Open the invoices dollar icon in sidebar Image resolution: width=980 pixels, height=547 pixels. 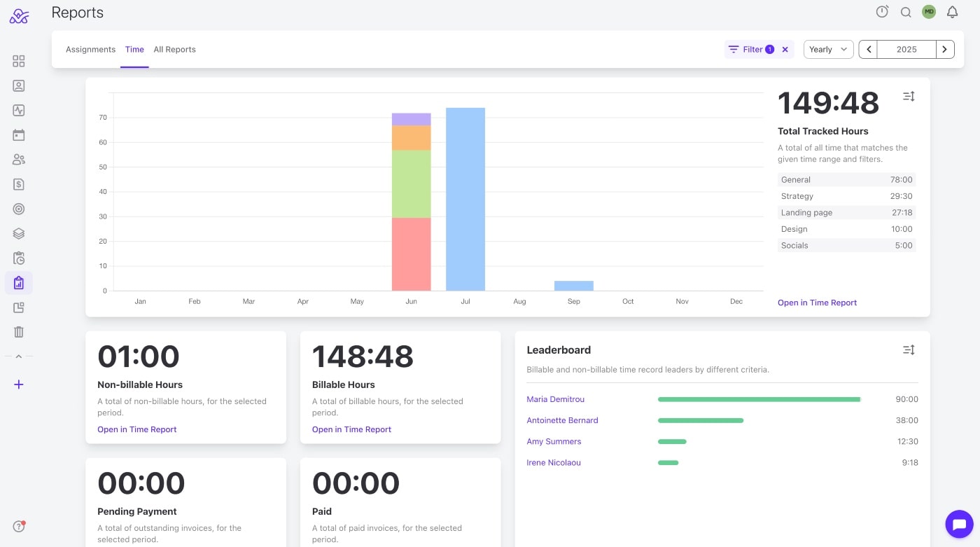tap(19, 184)
